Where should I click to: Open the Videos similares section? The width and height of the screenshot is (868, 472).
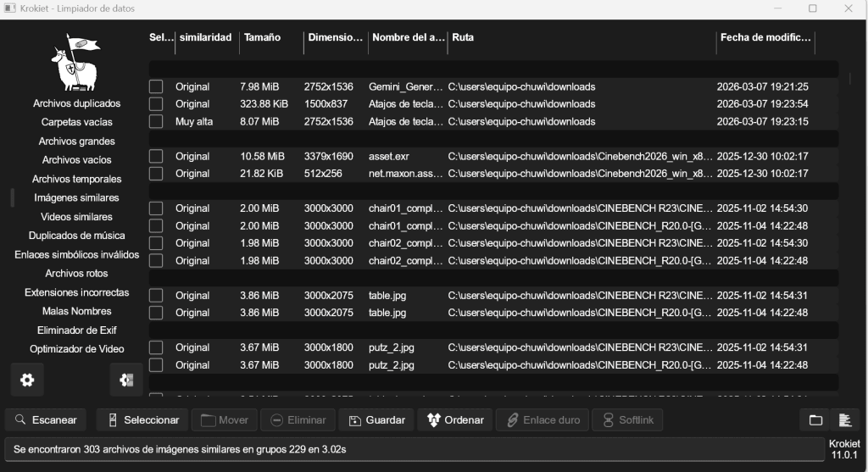(76, 217)
